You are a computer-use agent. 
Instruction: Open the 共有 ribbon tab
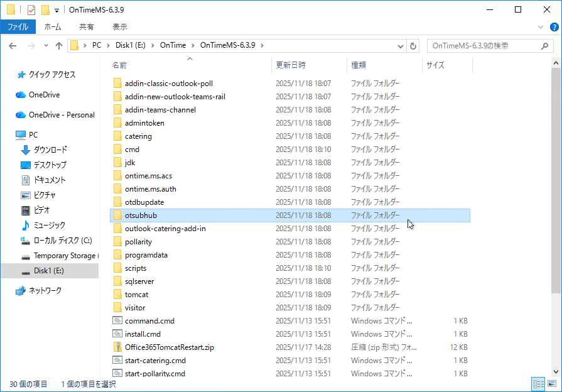point(87,27)
